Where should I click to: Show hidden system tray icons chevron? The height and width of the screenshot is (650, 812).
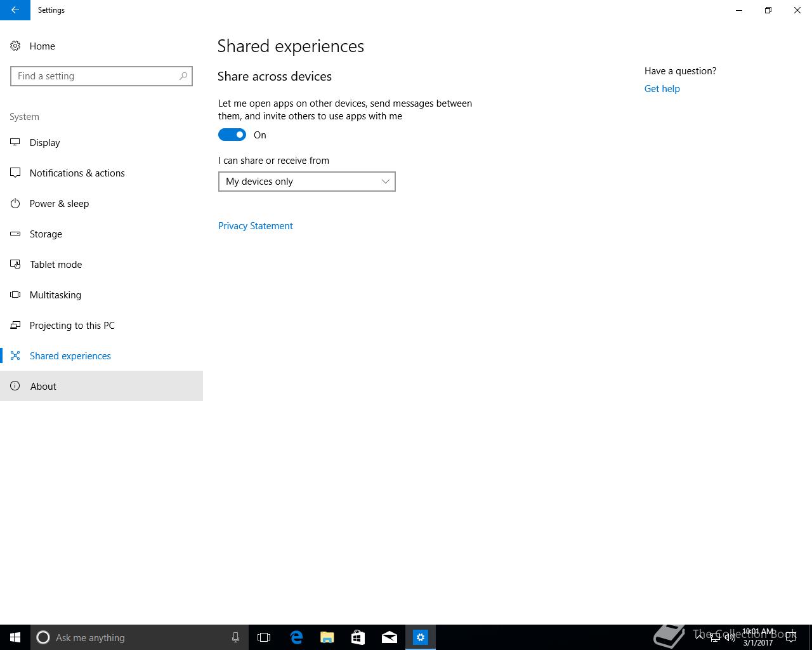(x=700, y=637)
